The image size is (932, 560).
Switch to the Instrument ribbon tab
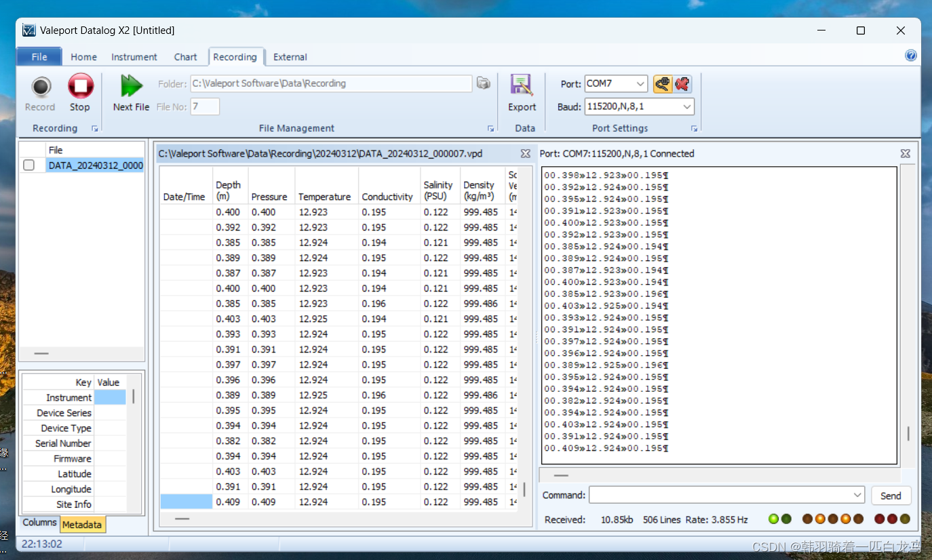[134, 57]
